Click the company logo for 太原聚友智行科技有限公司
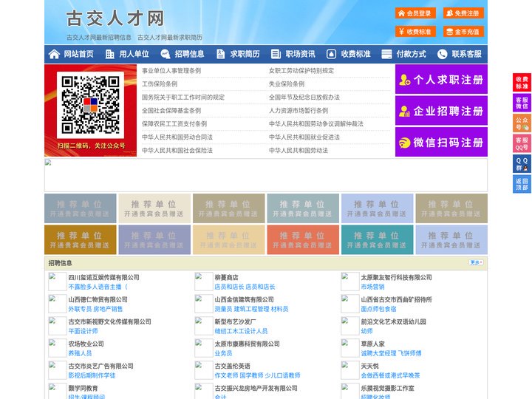The height and width of the screenshot is (399, 532). 349,282
